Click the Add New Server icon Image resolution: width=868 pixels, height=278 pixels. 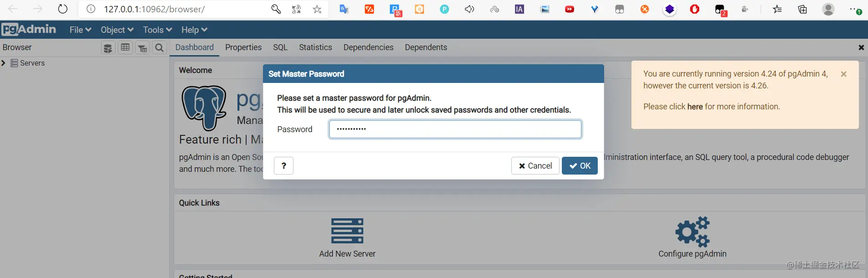pyautogui.click(x=347, y=231)
